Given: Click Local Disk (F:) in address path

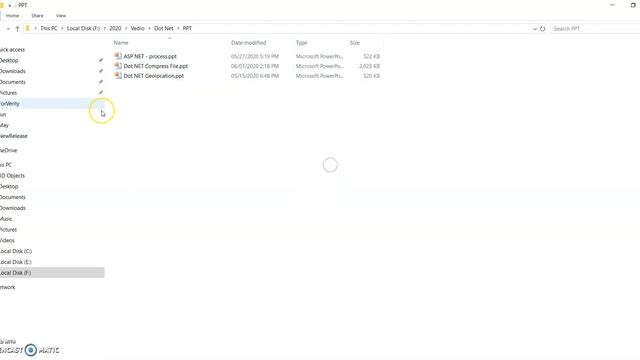Looking at the screenshot, I should tap(83, 28).
